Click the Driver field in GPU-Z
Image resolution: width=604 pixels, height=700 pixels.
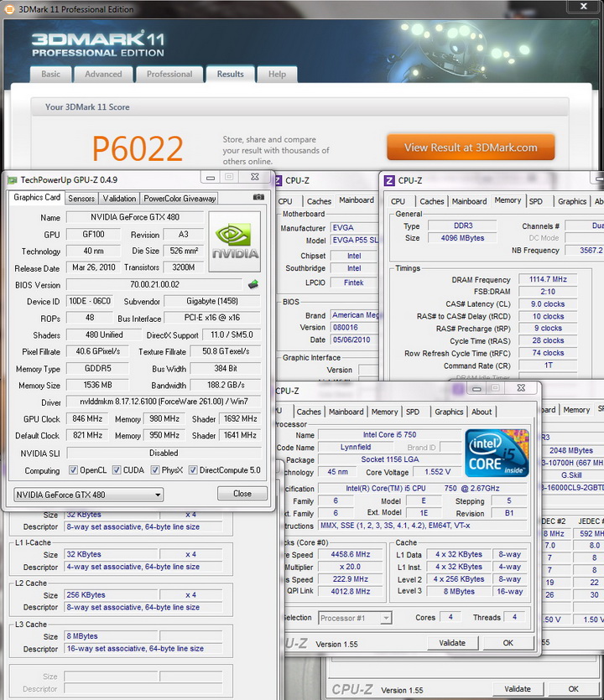coord(164,402)
